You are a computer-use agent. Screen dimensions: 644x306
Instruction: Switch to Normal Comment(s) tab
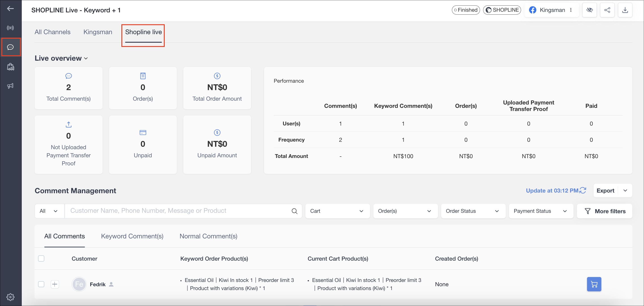pyautogui.click(x=208, y=236)
